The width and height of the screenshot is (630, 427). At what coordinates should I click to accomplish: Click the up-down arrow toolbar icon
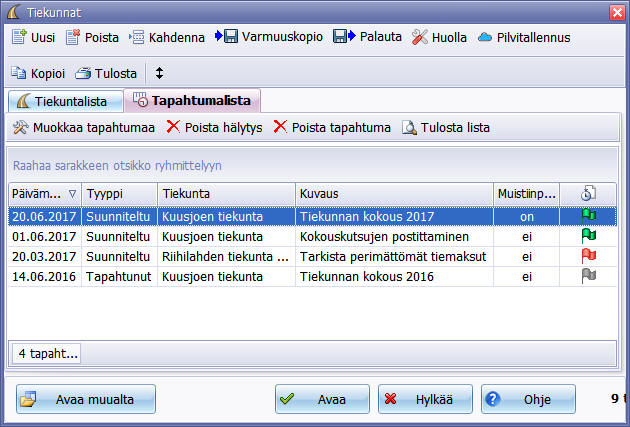pyautogui.click(x=160, y=73)
